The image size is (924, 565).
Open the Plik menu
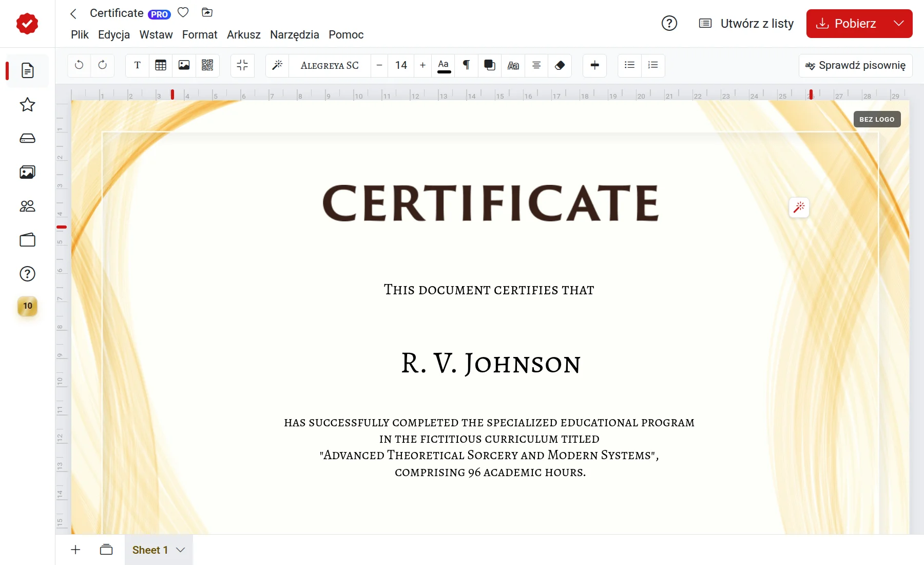tap(80, 34)
